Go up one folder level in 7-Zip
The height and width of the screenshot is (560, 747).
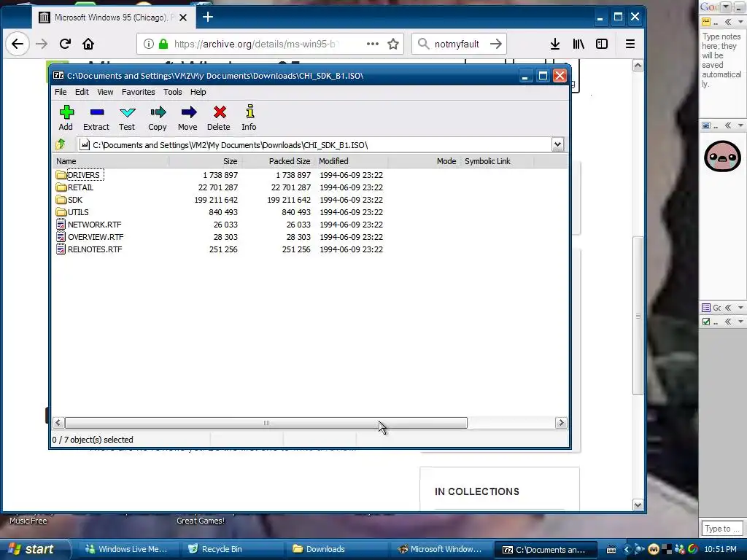[x=61, y=144]
